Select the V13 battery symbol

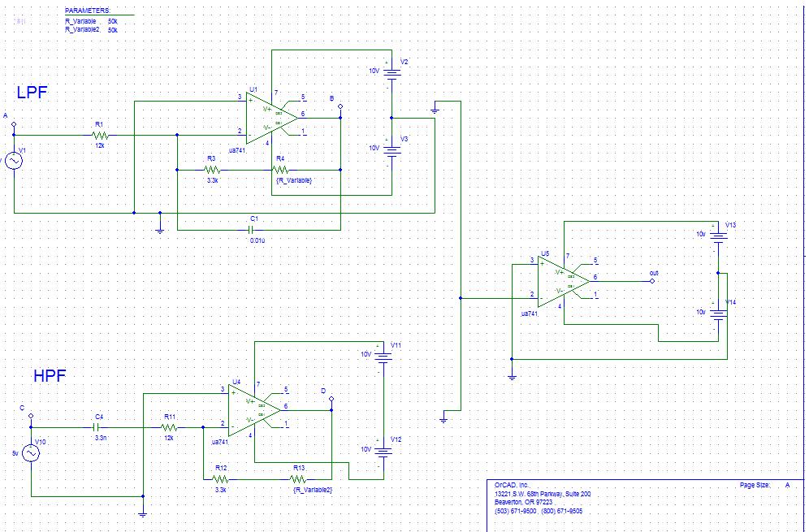point(718,238)
